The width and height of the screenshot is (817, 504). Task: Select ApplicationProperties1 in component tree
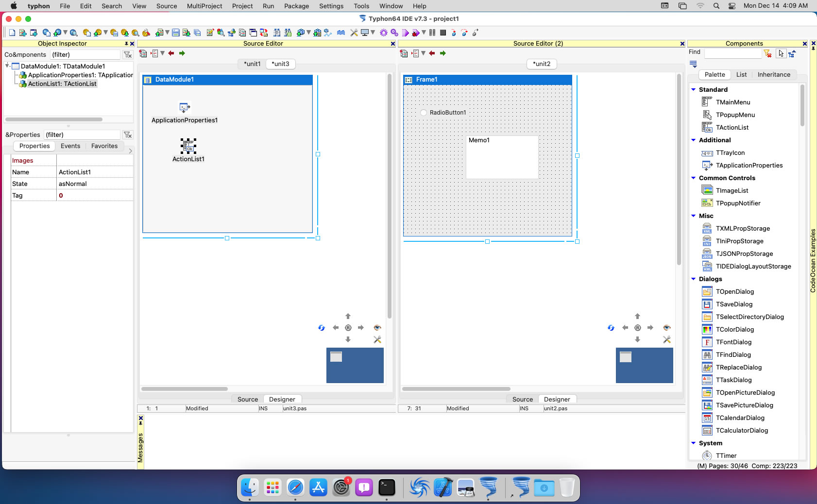tap(80, 75)
